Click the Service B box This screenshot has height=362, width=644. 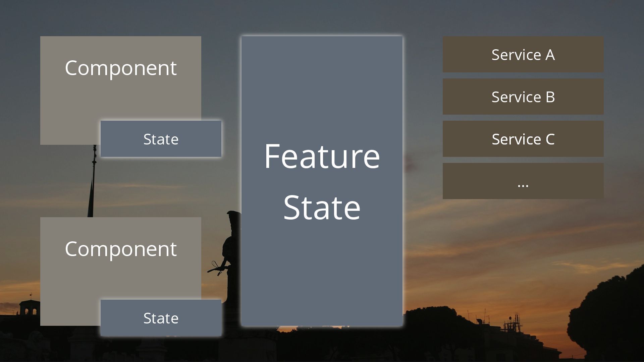[x=523, y=97]
